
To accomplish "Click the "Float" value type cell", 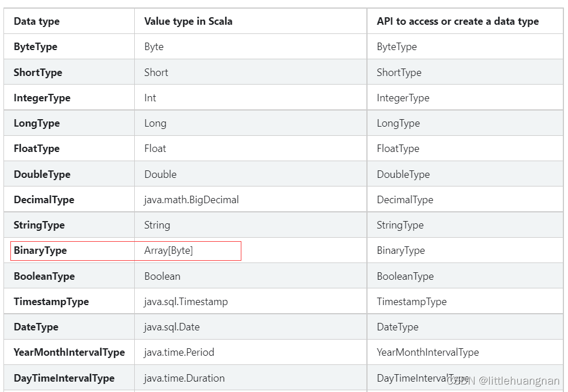I will (x=156, y=149).
